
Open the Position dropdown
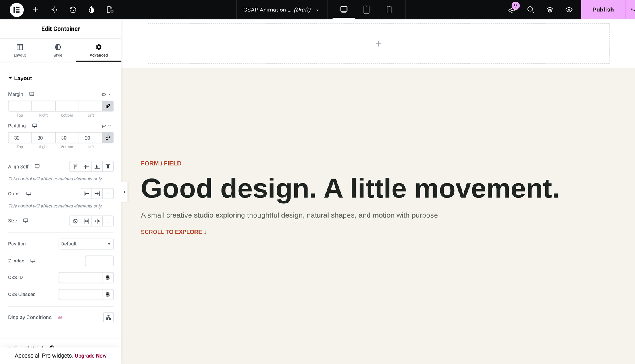click(x=86, y=244)
